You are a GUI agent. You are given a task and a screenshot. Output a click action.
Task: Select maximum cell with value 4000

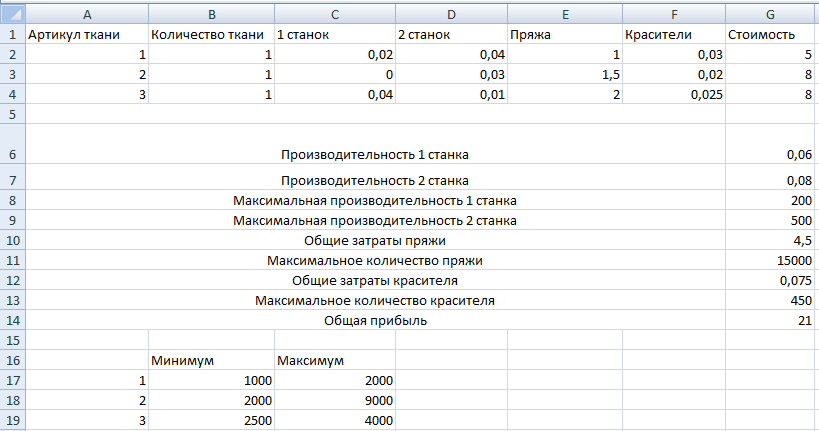click(335, 420)
